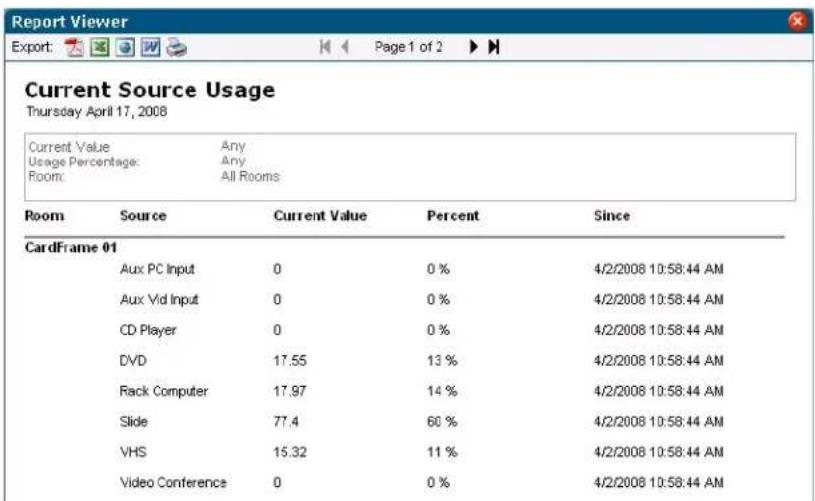Click the Source column header
Screen dimensions: 815x501
(x=143, y=216)
